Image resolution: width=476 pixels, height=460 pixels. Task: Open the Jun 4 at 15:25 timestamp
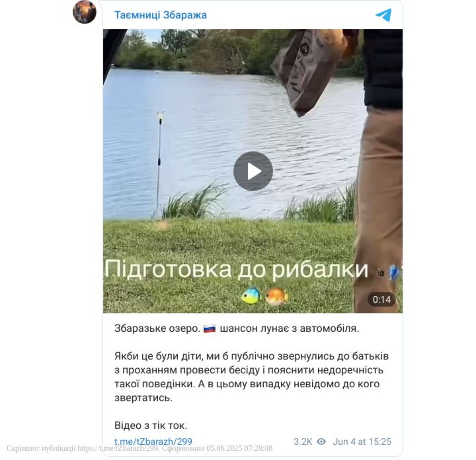pyautogui.click(x=362, y=441)
